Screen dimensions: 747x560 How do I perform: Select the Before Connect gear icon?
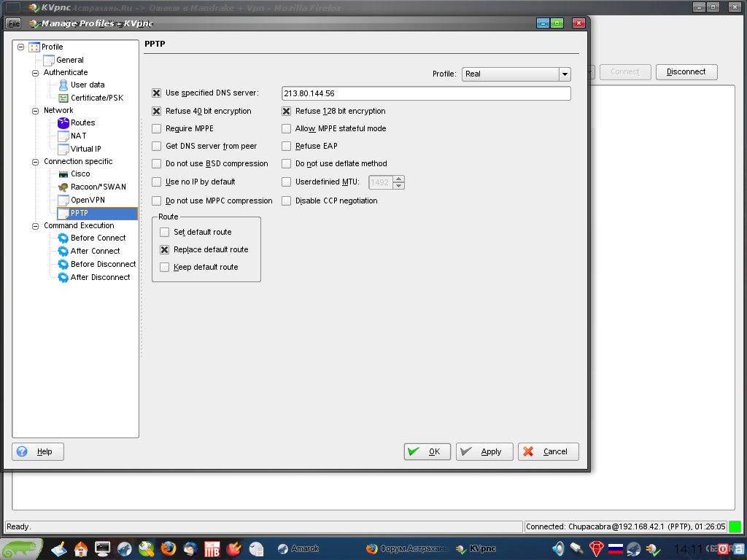pos(63,238)
